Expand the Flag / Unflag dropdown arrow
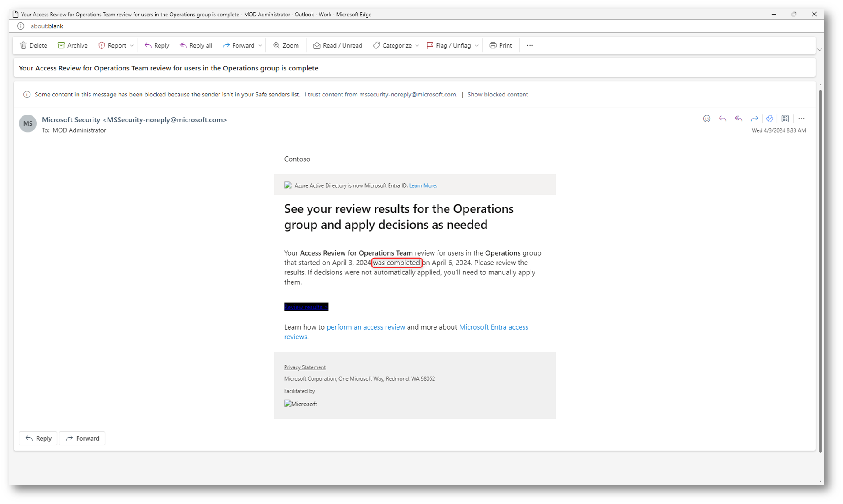 pos(477,45)
